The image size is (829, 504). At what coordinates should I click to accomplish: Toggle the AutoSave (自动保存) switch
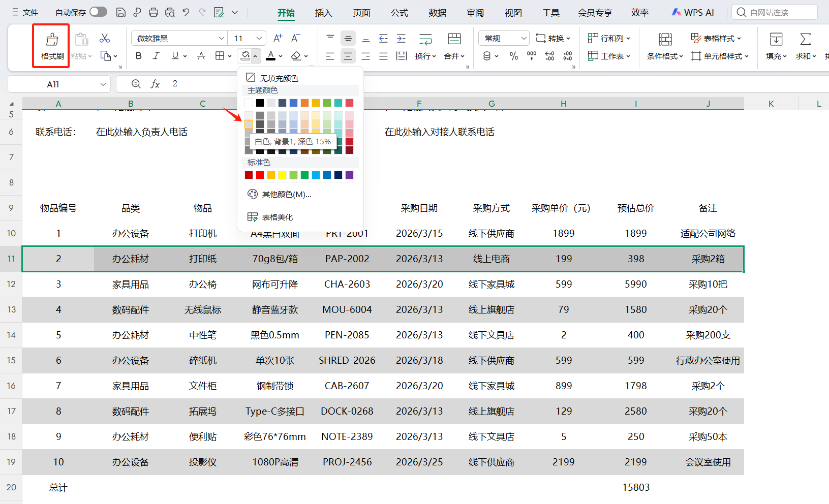tap(98, 12)
